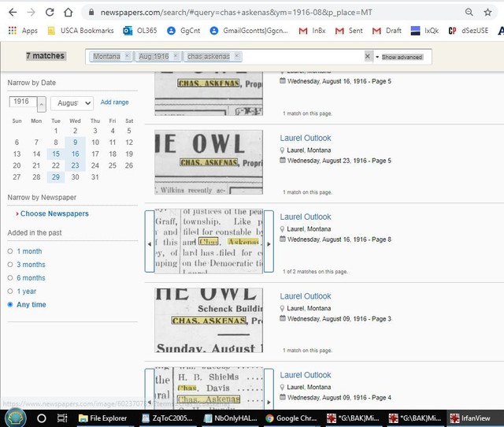Click Add range link
Image resolution: width=504 pixels, height=427 pixels.
(114, 102)
